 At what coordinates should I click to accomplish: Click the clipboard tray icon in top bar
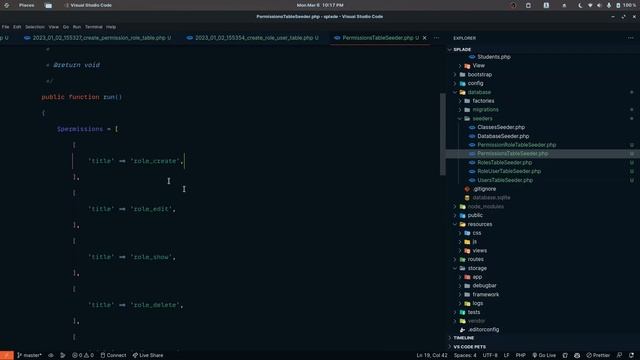[528, 5]
